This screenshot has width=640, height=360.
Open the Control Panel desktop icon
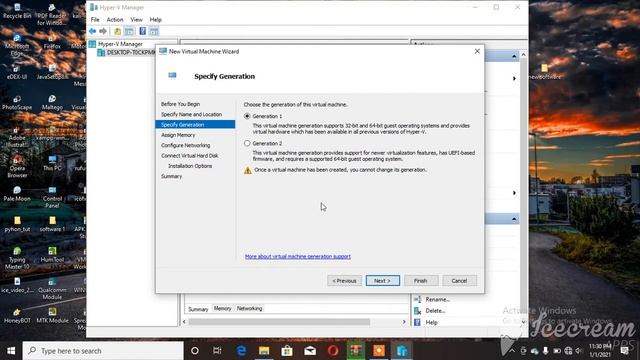click(52, 198)
